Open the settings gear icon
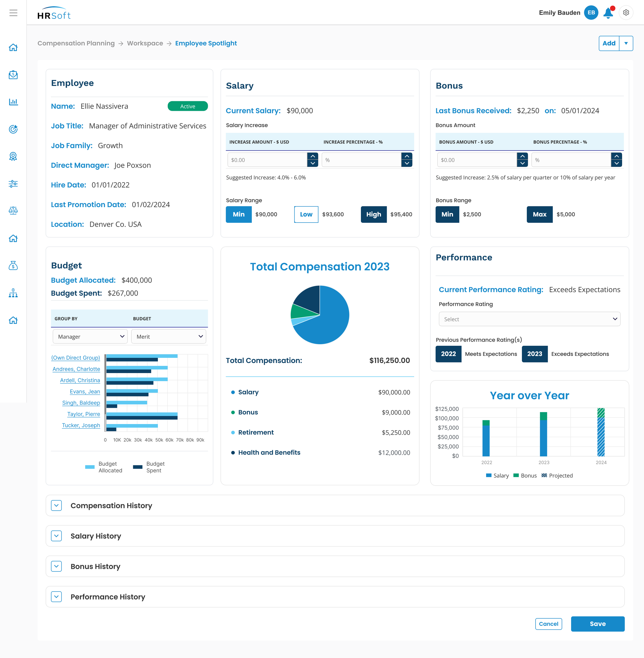Screen dimensions: 644x658 click(x=626, y=13)
